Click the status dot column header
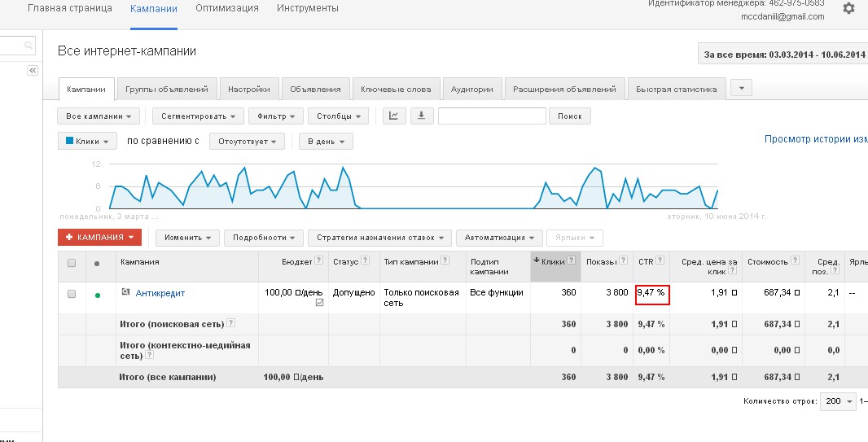This screenshot has height=442, width=868. coord(98,263)
